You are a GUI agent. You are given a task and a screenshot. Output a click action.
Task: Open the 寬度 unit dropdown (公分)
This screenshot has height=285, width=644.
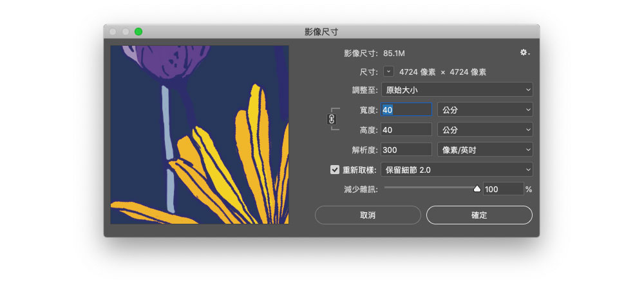point(485,110)
